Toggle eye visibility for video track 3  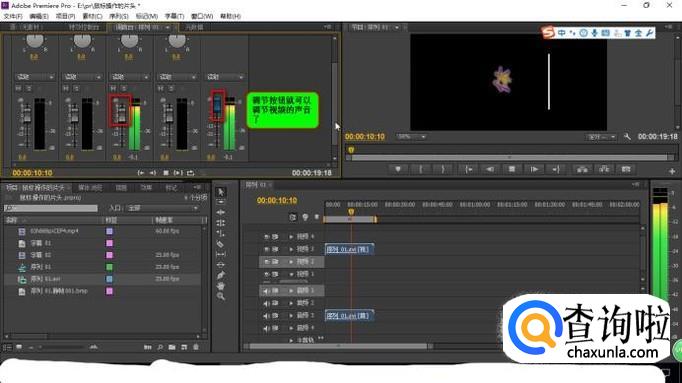pos(267,249)
